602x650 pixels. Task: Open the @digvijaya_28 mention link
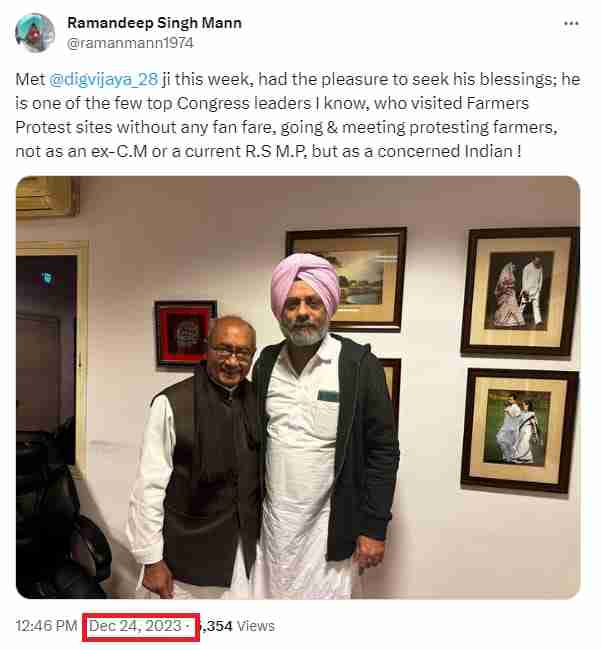[x=104, y=79]
